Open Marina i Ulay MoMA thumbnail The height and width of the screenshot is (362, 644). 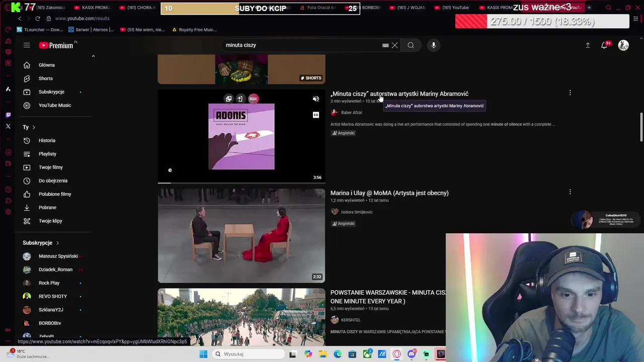pos(242,236)
